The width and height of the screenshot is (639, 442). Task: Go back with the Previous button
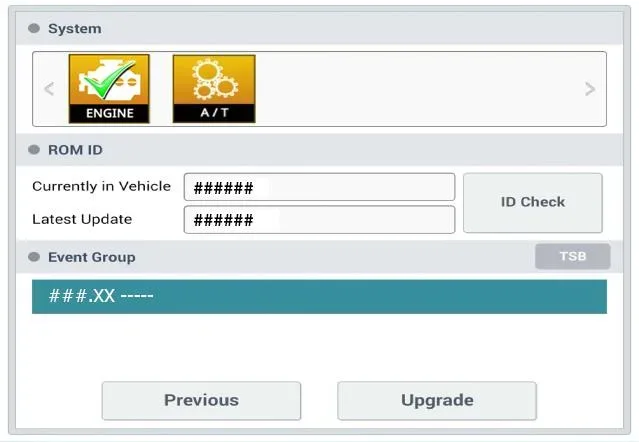(x=201, y=400)
